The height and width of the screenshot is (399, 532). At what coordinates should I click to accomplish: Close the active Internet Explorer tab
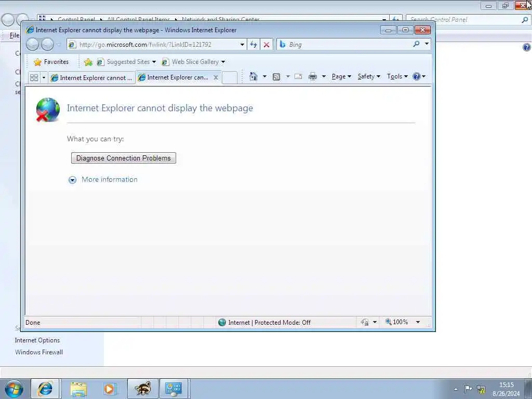pos(216,78)
